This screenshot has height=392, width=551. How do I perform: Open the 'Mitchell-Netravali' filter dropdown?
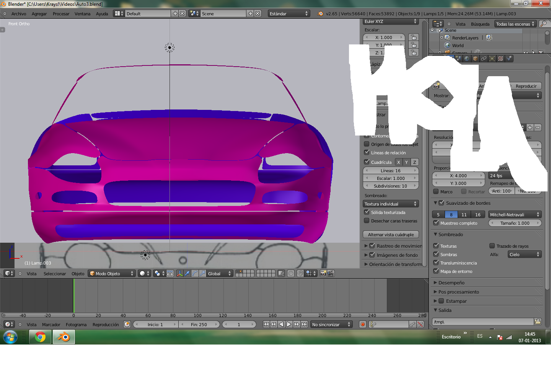click(x=515, y=215)
